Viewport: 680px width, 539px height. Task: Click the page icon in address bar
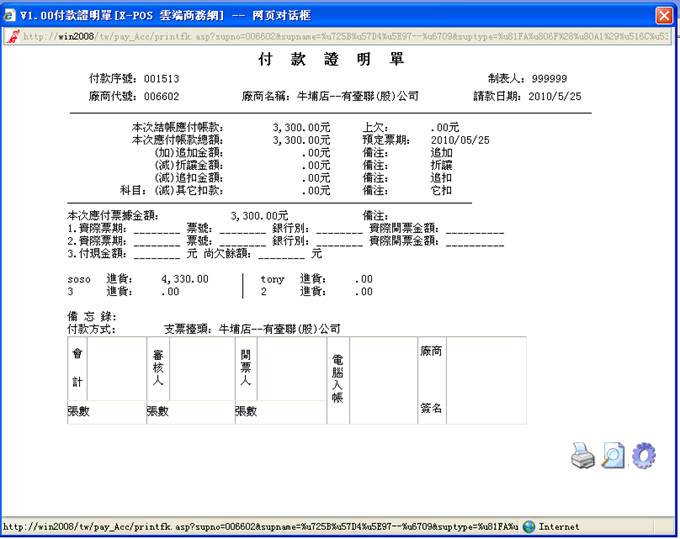pos(13,36)
